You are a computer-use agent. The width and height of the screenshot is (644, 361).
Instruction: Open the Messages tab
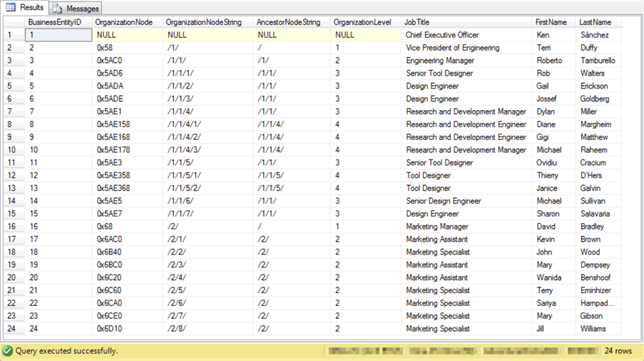click(76, 8)
